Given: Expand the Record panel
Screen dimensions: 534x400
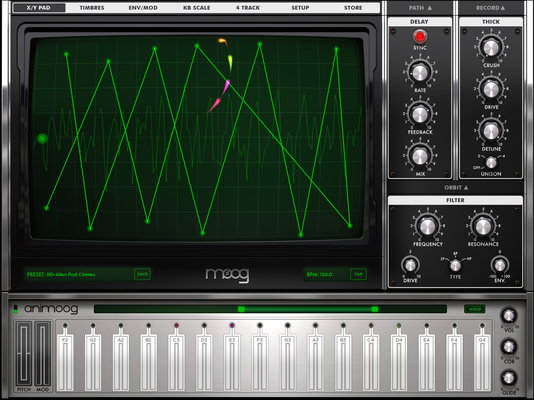Looking at the screenshot, I should (x=490, y=7).
